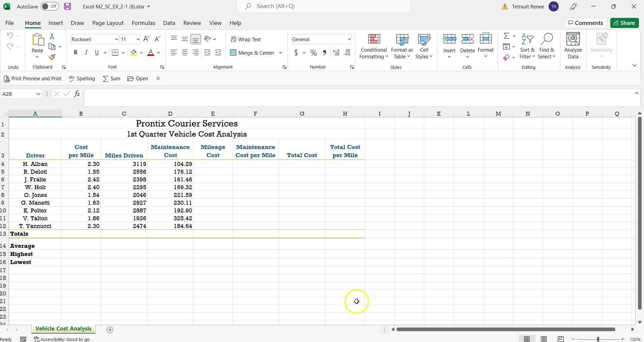Click the Comma Style icon
Image resolution: width=644 pixels, height=342 pixels.
[324, 53]
